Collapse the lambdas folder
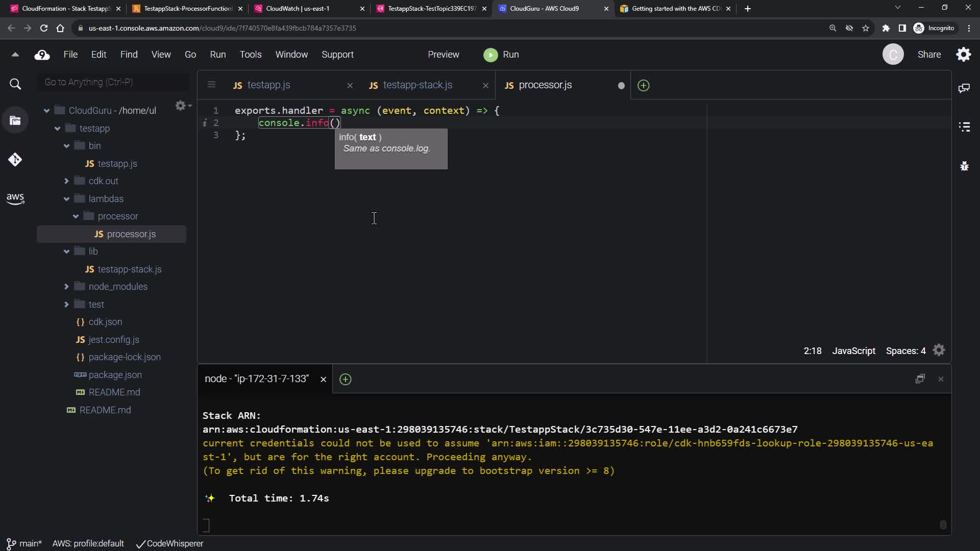The image size is (980, 551). (x=66, y=199)
